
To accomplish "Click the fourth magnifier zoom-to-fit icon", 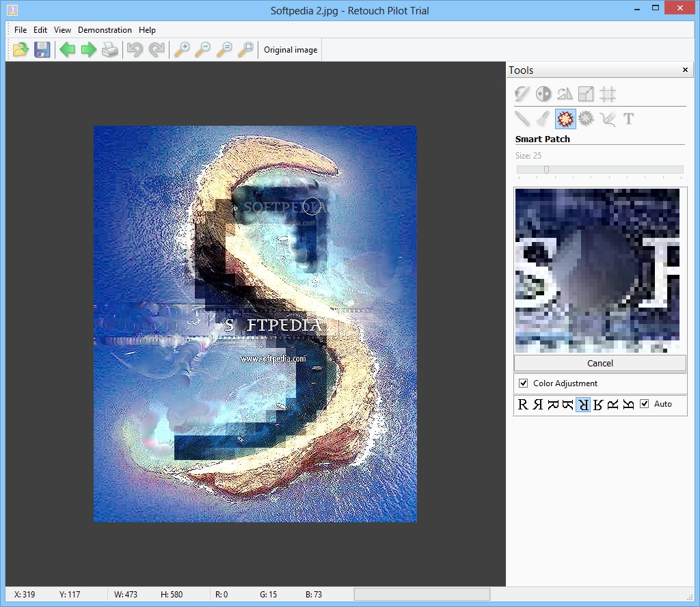I will click(245, 49).
